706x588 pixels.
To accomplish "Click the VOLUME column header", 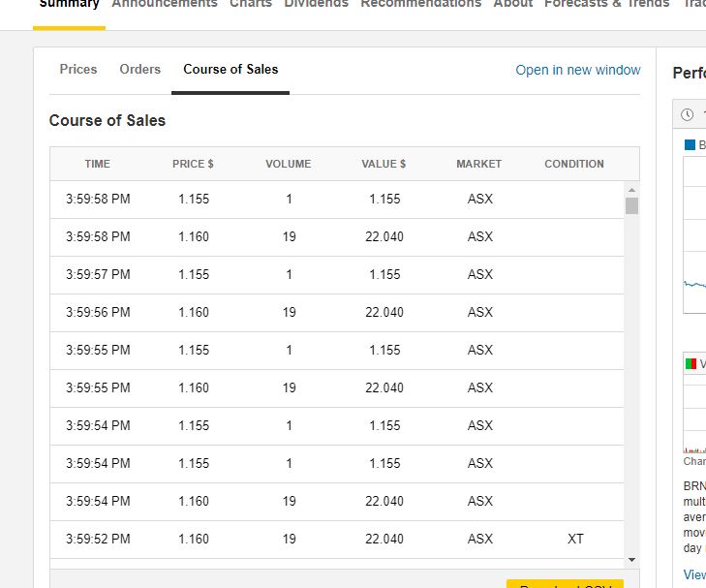I will point(289,164).
